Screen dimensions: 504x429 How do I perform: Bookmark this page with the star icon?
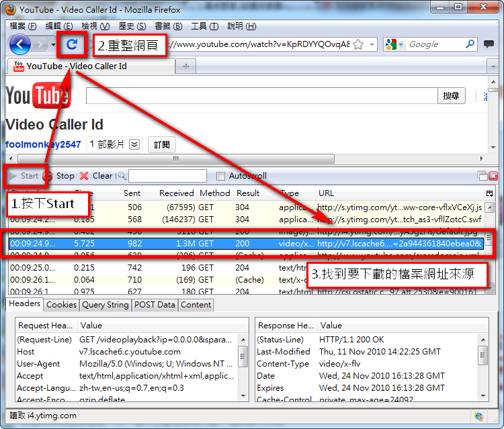[358, 44]
